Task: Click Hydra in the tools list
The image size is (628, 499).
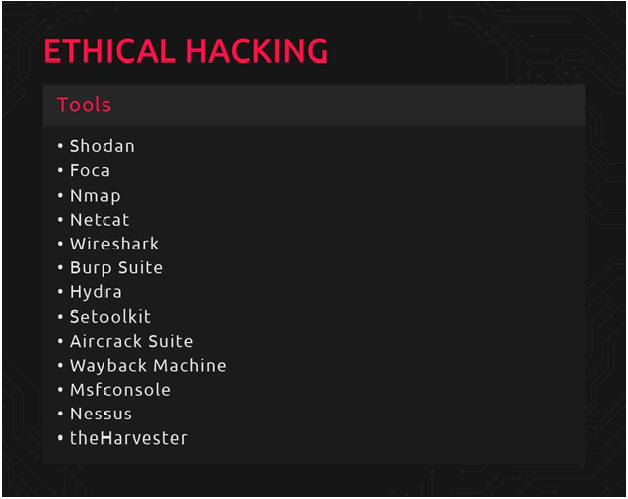Action: [x=96, y=292]
